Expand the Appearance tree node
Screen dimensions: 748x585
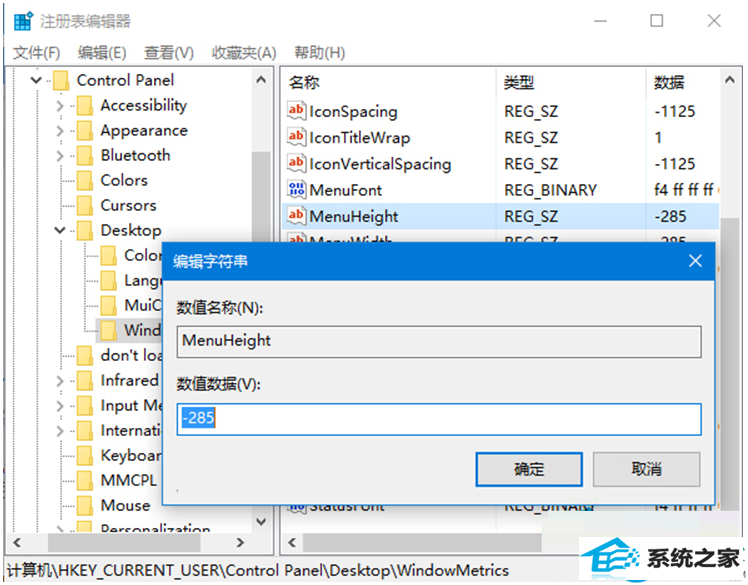(x=60, y=130)
